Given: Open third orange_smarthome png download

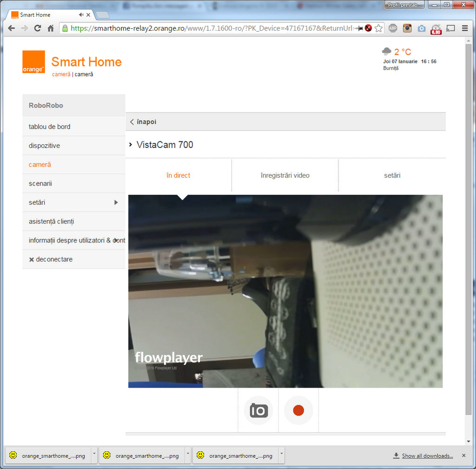Looking at the screenshot, I should point(235,456).
